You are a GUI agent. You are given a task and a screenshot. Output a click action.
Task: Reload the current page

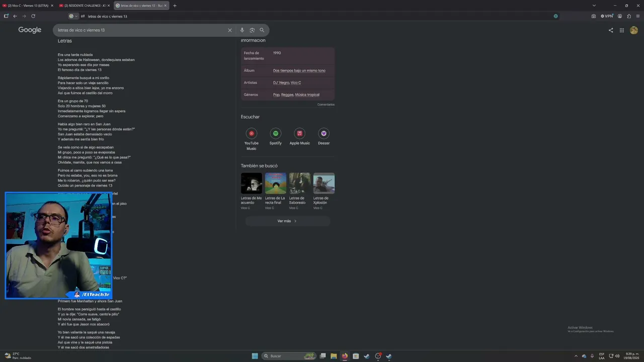click(32, 16)
